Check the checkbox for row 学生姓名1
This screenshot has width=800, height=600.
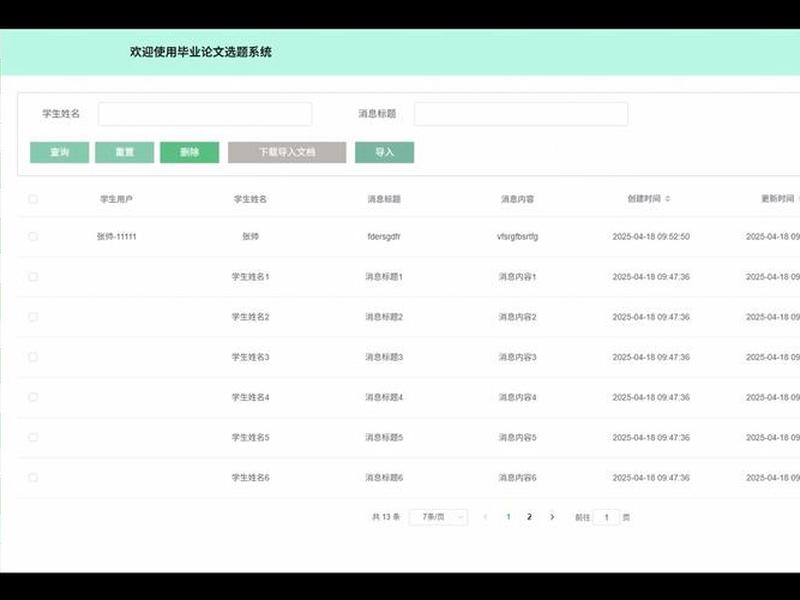[x=33, y=277]
